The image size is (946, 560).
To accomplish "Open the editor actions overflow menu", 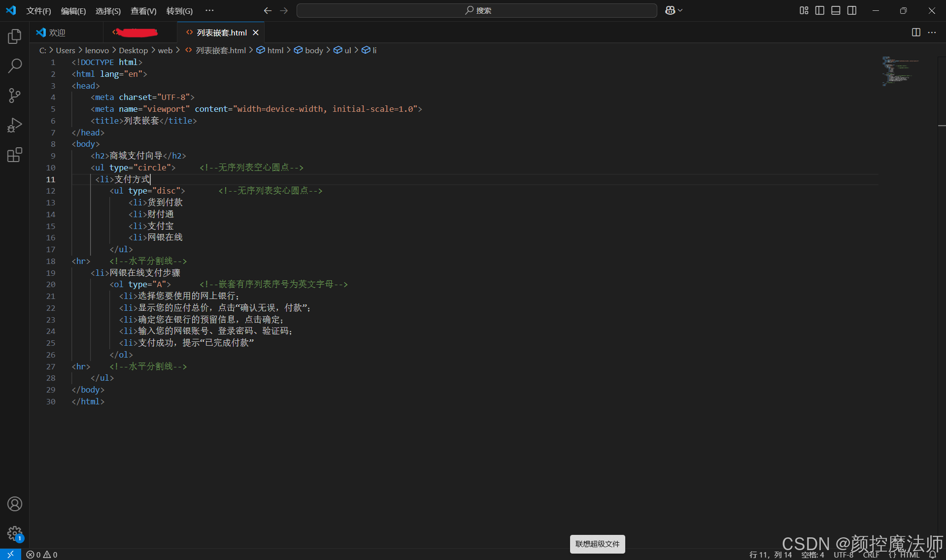I will pos(933,33).
